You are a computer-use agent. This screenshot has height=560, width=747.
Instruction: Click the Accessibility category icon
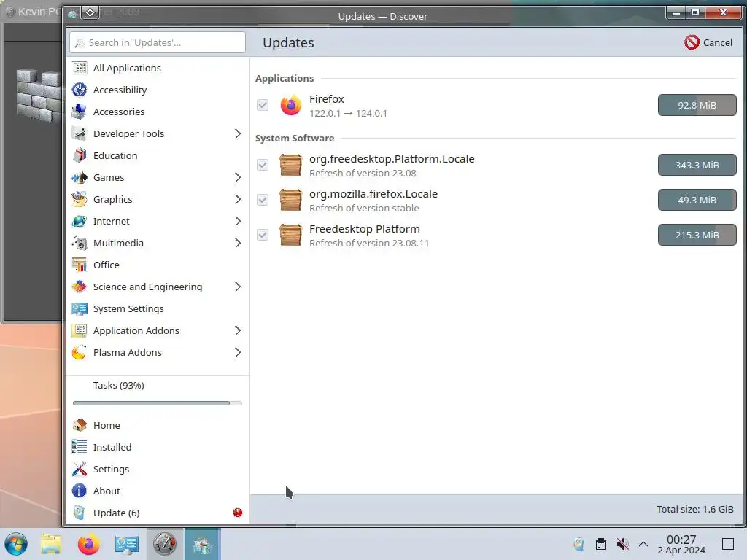pyautogui.click(x=79, y=90)
